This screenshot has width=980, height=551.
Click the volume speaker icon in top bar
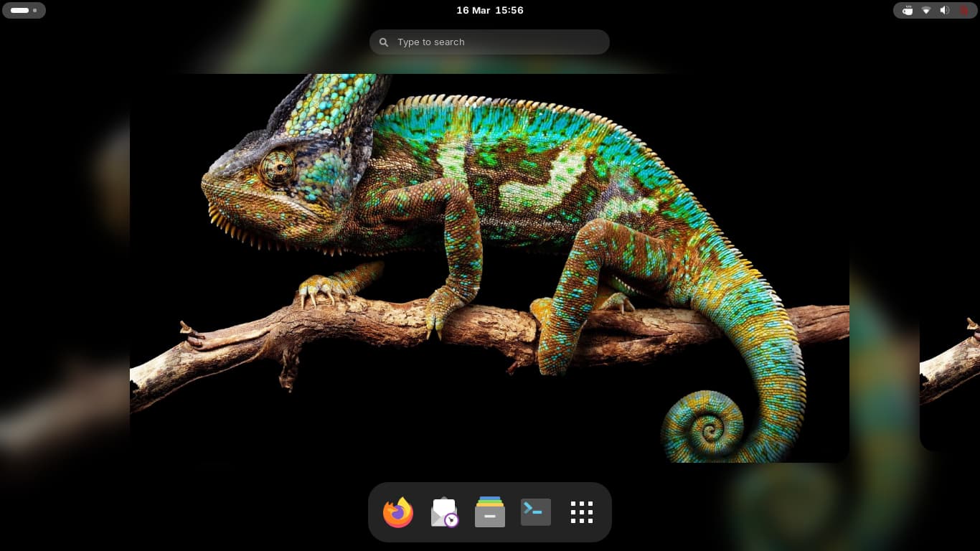coord(945,10)
